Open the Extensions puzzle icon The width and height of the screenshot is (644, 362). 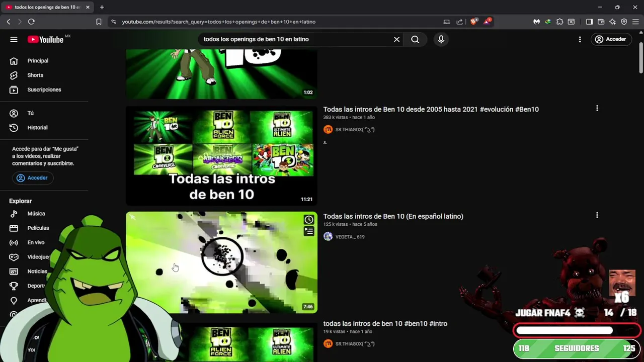coord(559,22)
